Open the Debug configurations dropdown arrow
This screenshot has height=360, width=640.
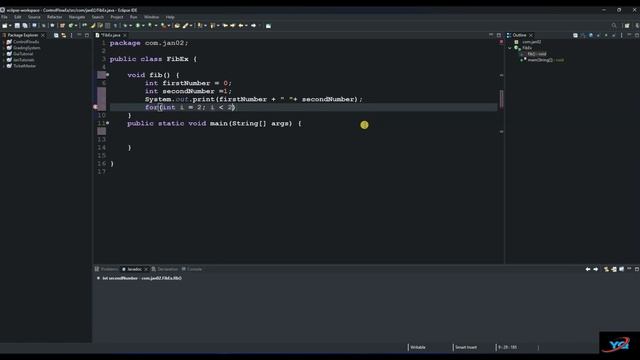130,26
